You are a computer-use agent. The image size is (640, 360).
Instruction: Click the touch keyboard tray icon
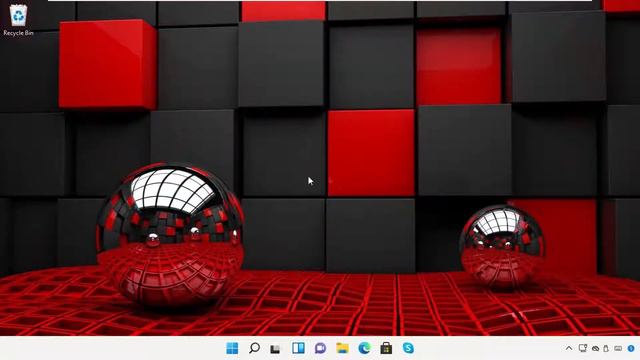pos(618,348)
